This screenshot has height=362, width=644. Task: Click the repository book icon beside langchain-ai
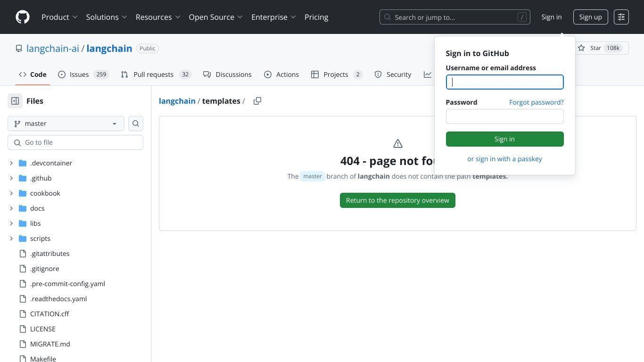point(19,49)
